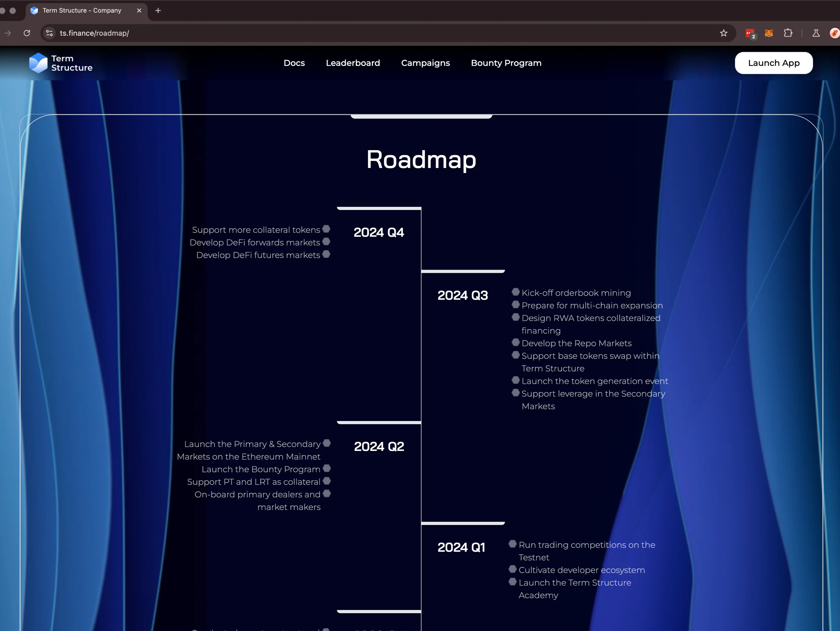Screen dimensions: 840x631
Task: Open the profile avatar icon
Action: tap(835, 33)
